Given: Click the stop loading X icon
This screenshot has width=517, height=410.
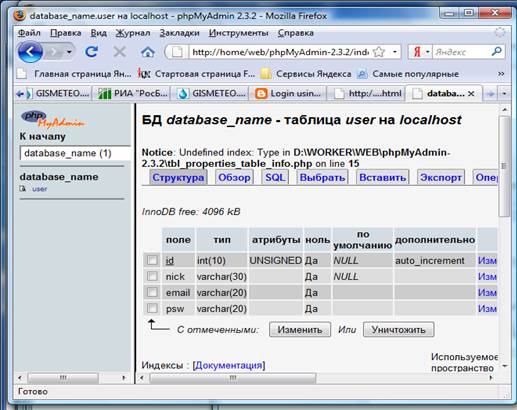Looking at the screenshot, I should point(119,52).
